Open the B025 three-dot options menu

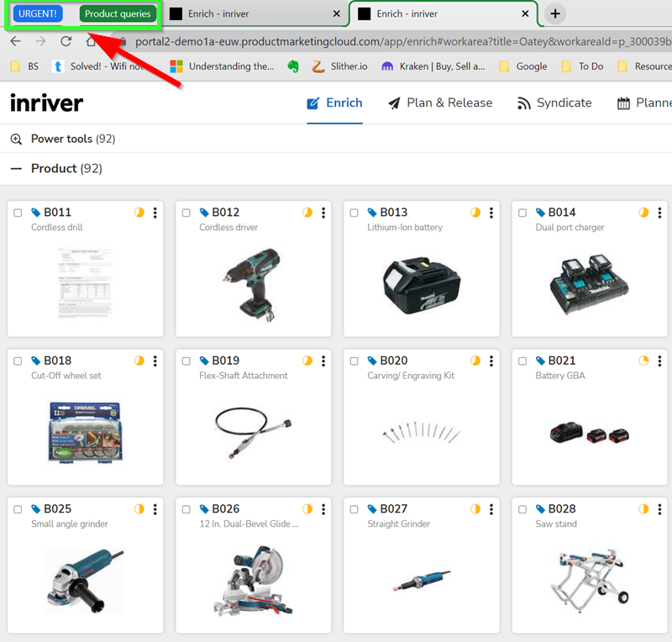(x=155, y=509)
